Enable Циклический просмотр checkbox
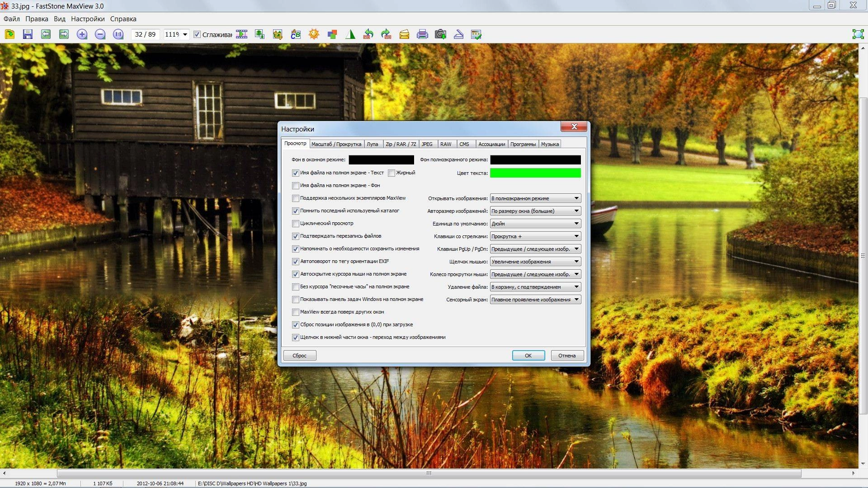 click(x=296, y=224)
